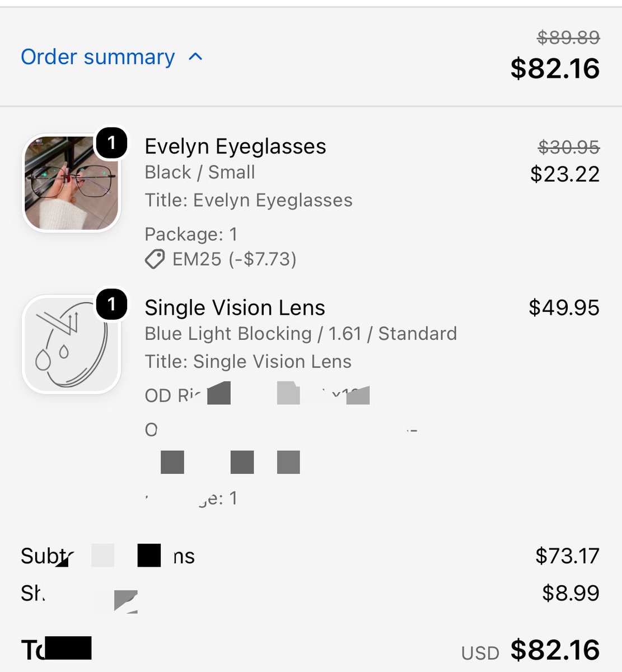Image resolution: width=622 pixels, height=672 pixels.
Task: Click the $73.17 subtotal amount
Action: [x=568, y=556]
